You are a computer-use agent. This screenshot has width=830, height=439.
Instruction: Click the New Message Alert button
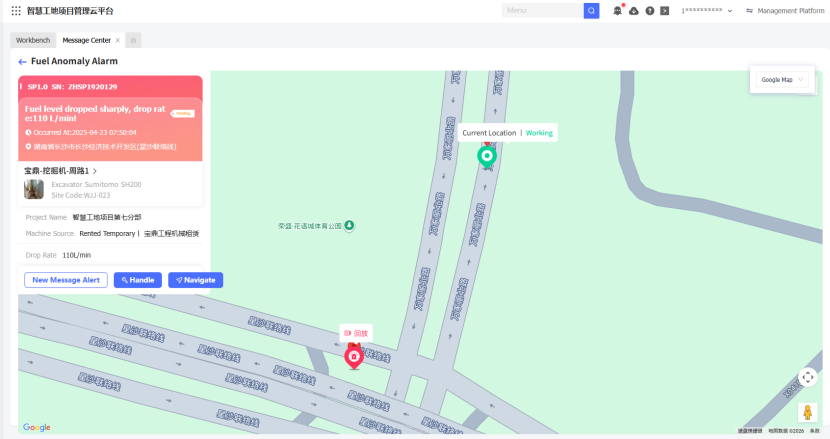(66, 280)
